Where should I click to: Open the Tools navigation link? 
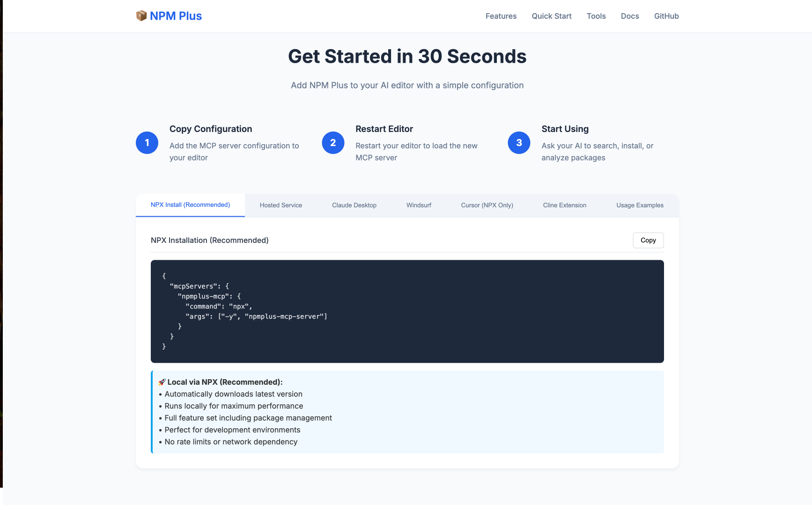(596, 16)
